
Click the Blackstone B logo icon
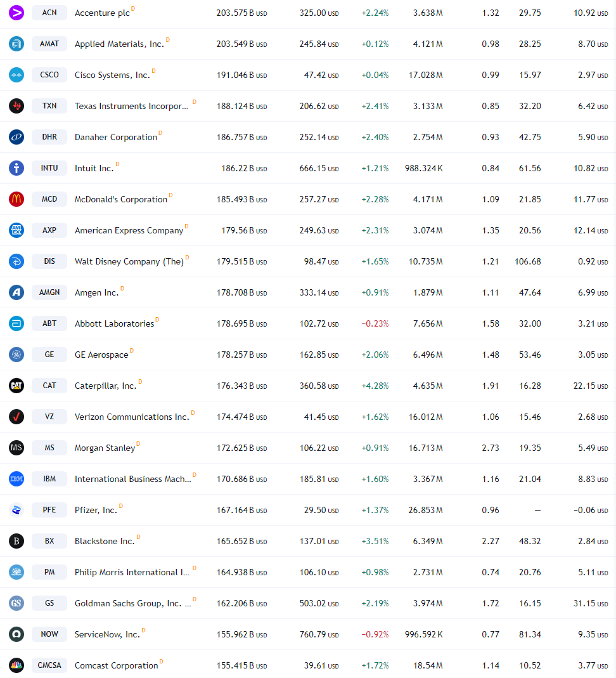tap(16, 541)
